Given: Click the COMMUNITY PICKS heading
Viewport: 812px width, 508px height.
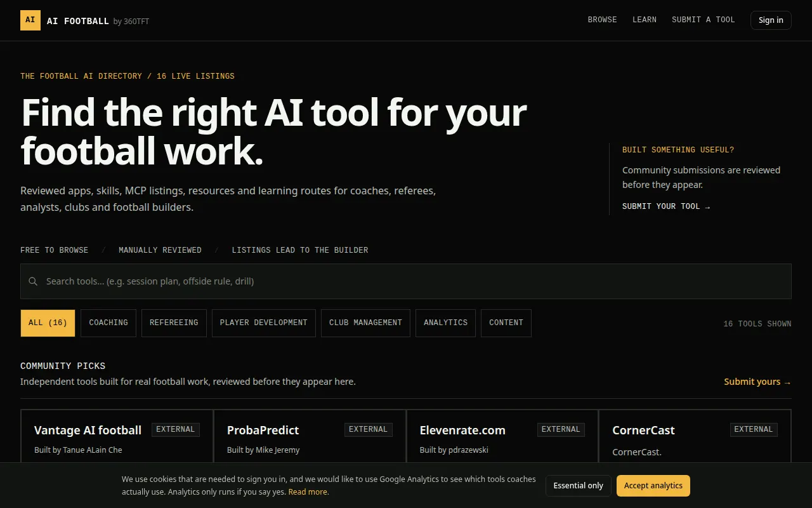Looking at the screenshot, I should (63, 366).
